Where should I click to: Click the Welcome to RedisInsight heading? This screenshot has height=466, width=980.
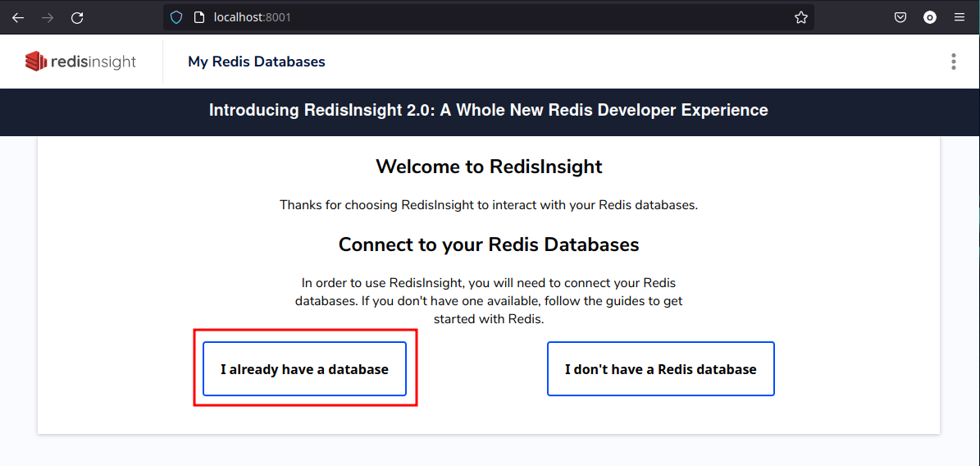(489, 167)
